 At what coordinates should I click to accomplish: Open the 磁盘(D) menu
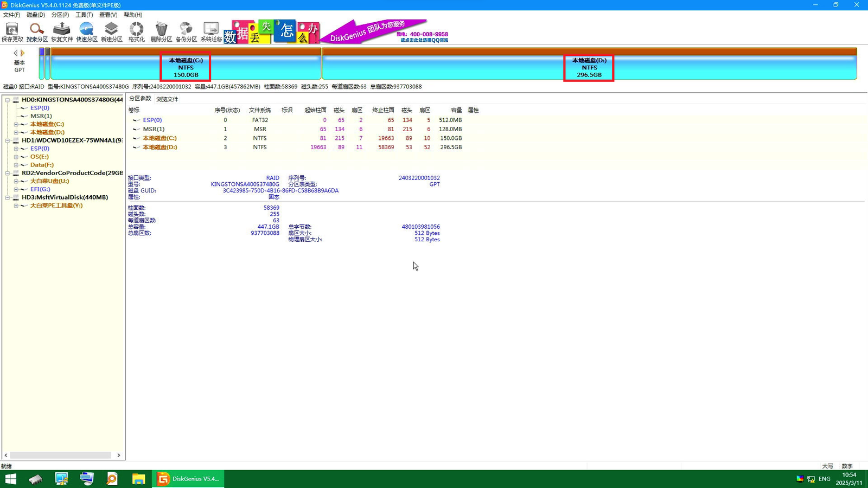click(36, 15)
